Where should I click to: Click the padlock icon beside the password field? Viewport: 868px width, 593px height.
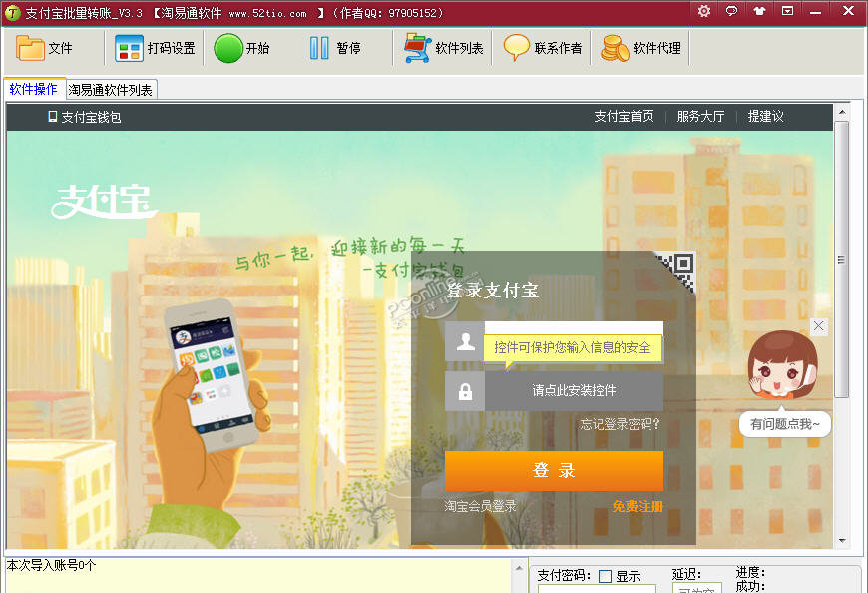click(x=465, y=390)
